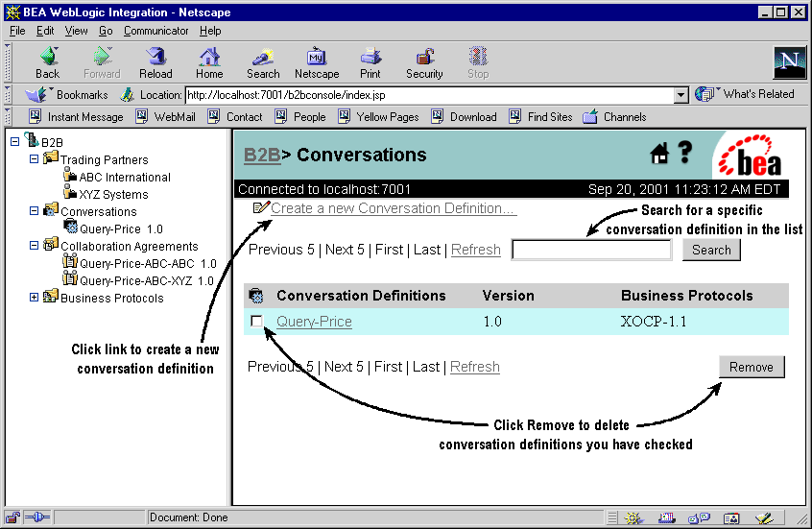The height and width of the screenshot is (529, 812).
Task: Select Query-Price-ABC-XYZ 1.0 tree item
Action: [147, 280]
